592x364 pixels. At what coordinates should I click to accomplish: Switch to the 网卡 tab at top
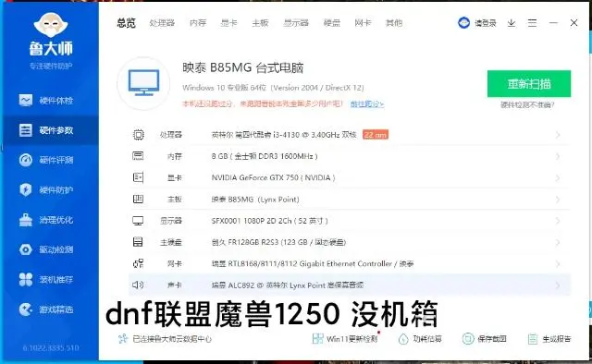363,23
